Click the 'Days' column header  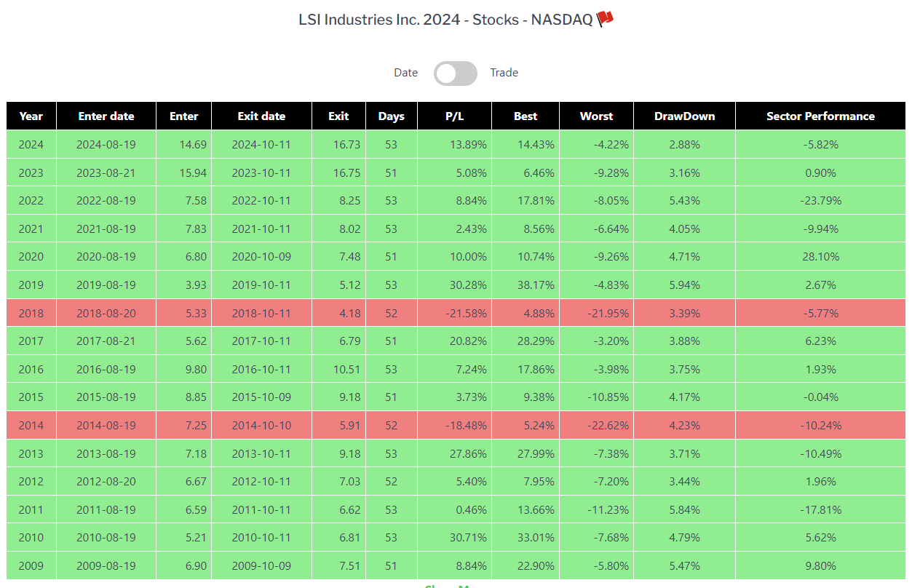point(392,116)
